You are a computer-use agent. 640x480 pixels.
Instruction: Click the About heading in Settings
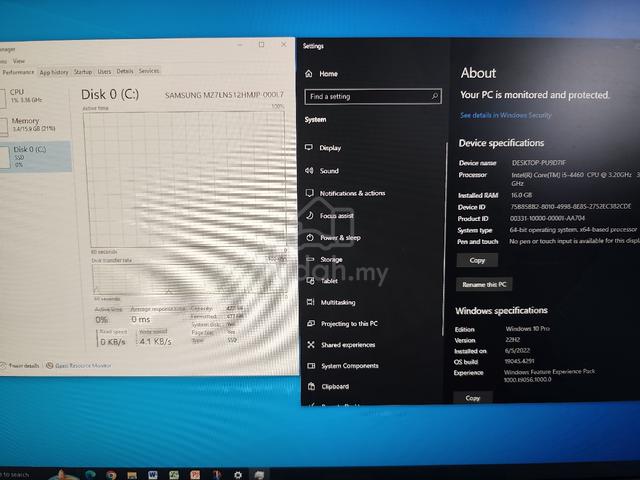[x=478, y=73]
